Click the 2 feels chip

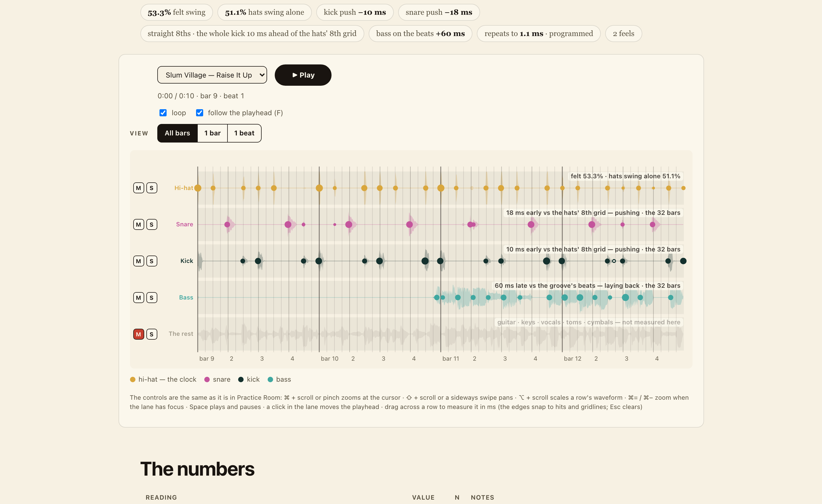coord(623,34)
